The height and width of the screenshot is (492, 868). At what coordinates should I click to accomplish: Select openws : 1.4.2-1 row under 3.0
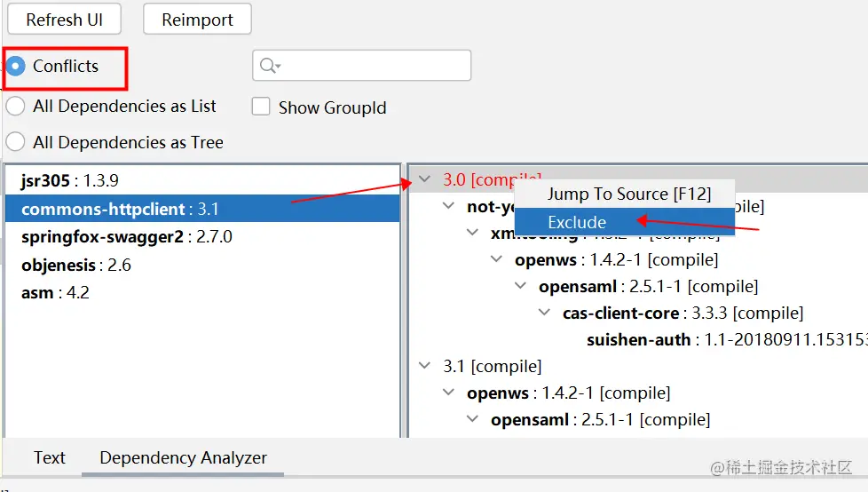[x=616, y=260]
